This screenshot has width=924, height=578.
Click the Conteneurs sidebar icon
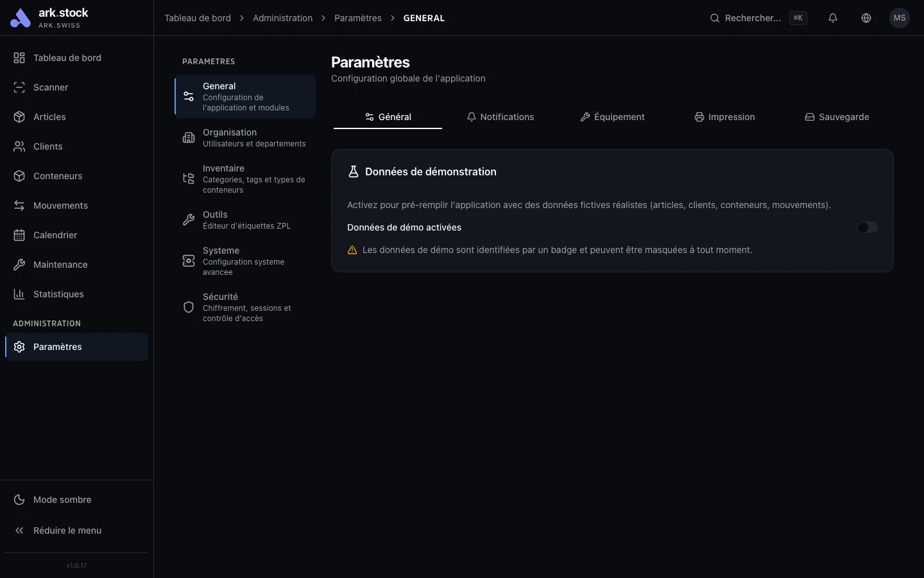[19, 176]
